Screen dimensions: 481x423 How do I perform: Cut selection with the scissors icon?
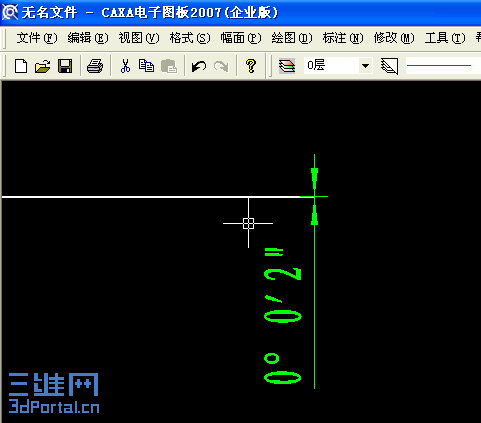125,66
